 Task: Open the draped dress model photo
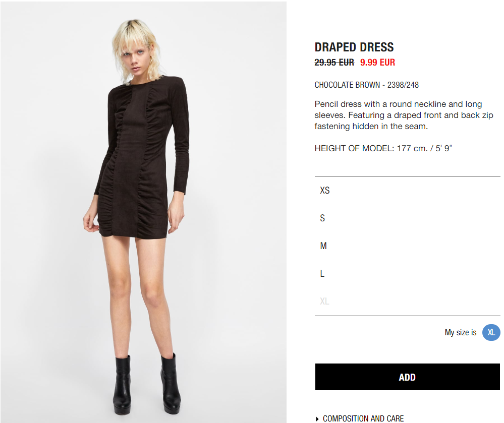[x=143, y=212]
